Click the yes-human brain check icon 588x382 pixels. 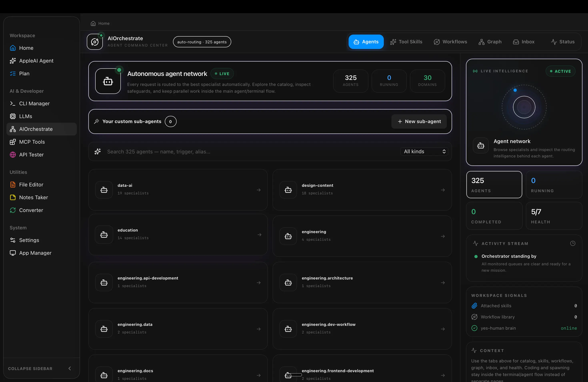[474, 328]
